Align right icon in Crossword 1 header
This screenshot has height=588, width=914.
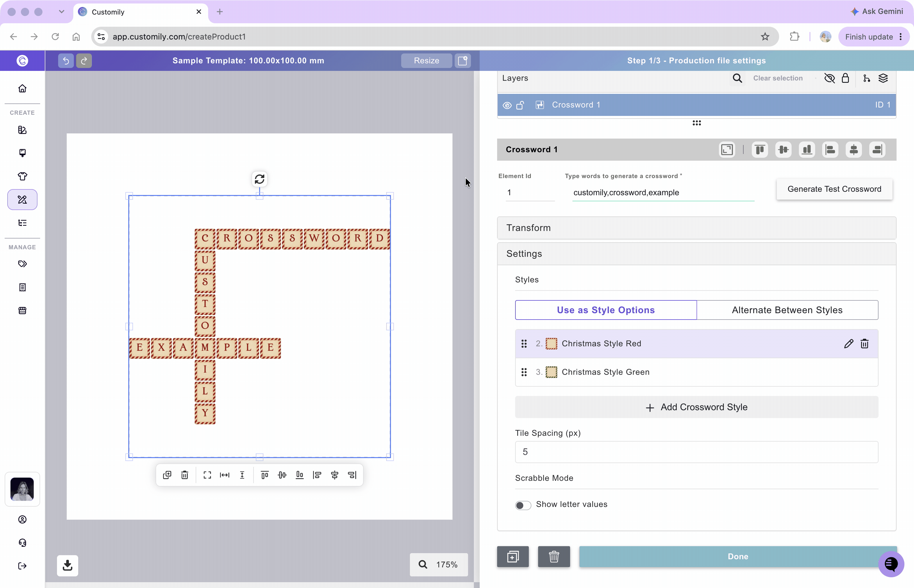[877, 150]
